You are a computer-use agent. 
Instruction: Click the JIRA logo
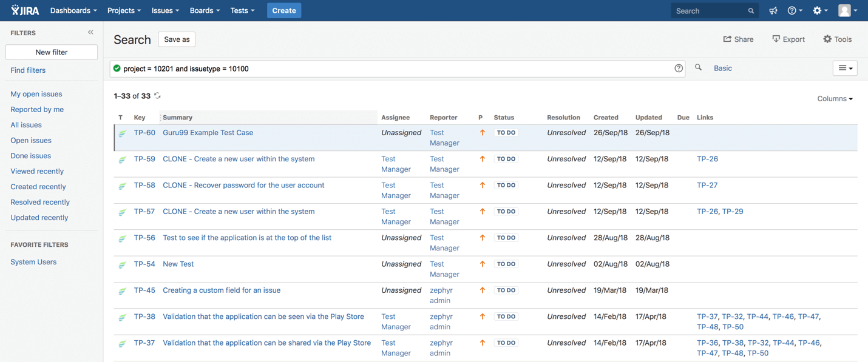point(25,10)
